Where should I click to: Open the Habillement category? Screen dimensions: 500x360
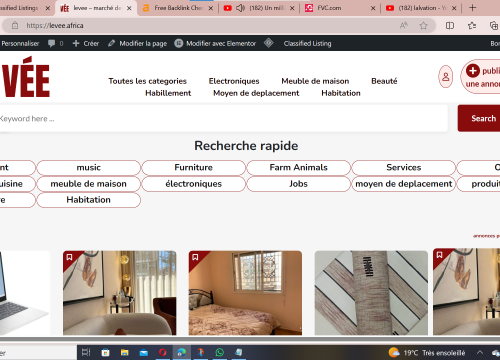[x=168, y=93]
